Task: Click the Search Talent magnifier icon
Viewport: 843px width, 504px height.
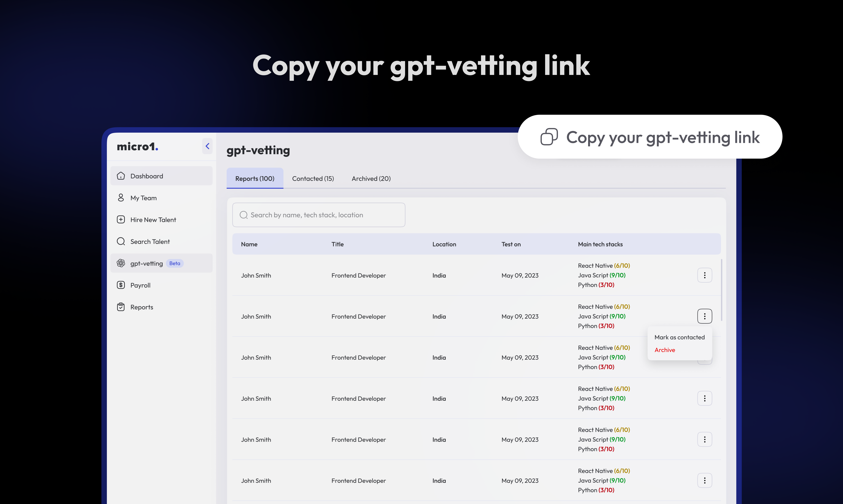Action: [x=121, y=241]
